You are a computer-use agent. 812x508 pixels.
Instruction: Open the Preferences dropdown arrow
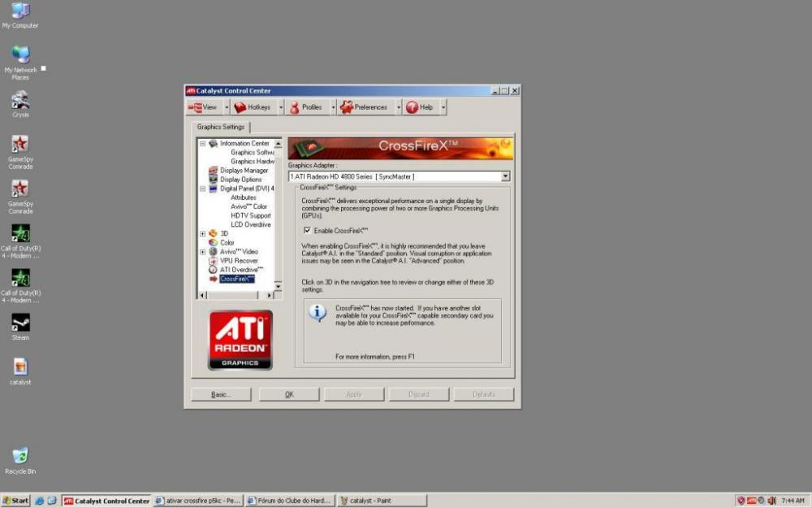pos(399,107)
